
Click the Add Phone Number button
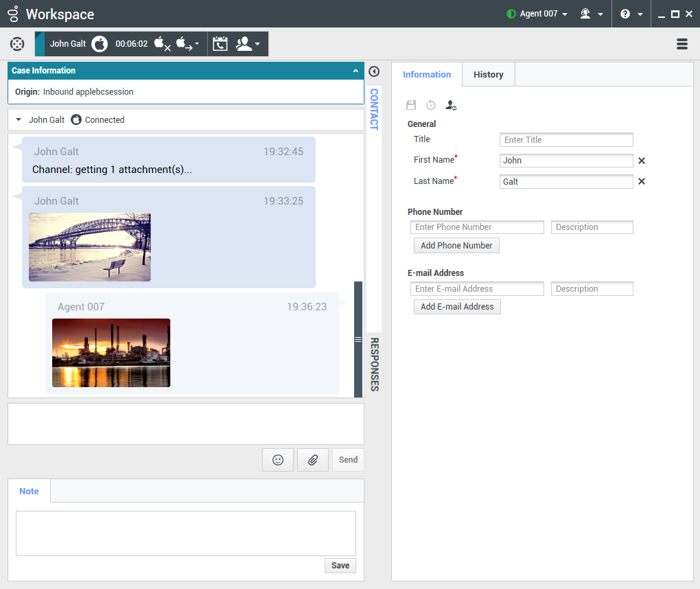456,245
